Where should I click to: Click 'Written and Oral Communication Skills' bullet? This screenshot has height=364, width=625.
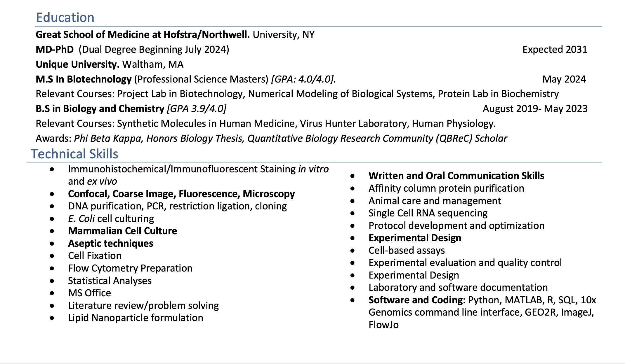click(x=456, y=176)
